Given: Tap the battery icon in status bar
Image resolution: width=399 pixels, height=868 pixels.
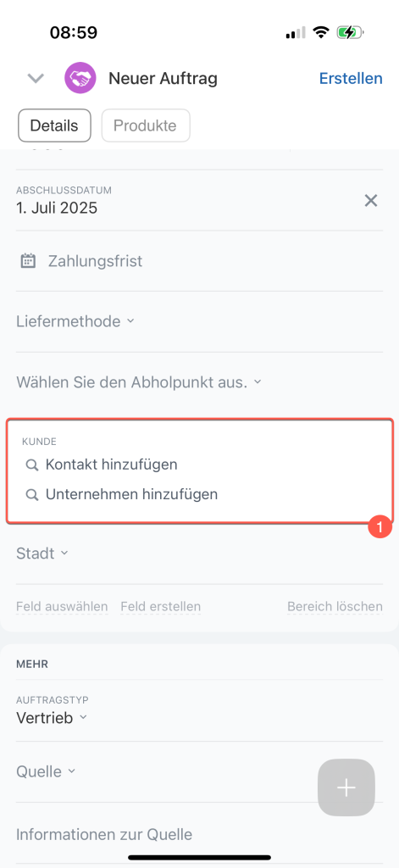Looking at the screenshot, I should pyautogui.click(x=350, y=33).
